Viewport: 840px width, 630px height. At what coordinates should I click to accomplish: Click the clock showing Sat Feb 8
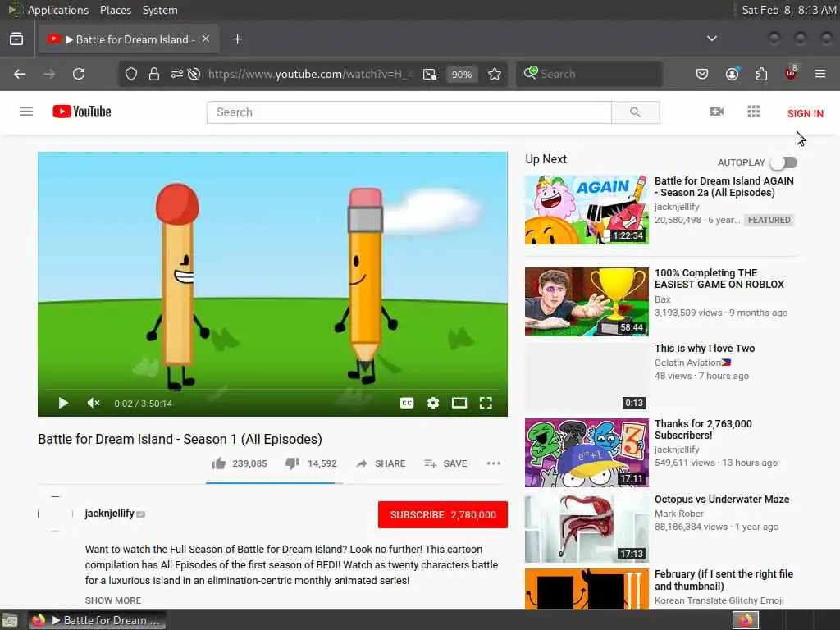(x=788, y=10)
